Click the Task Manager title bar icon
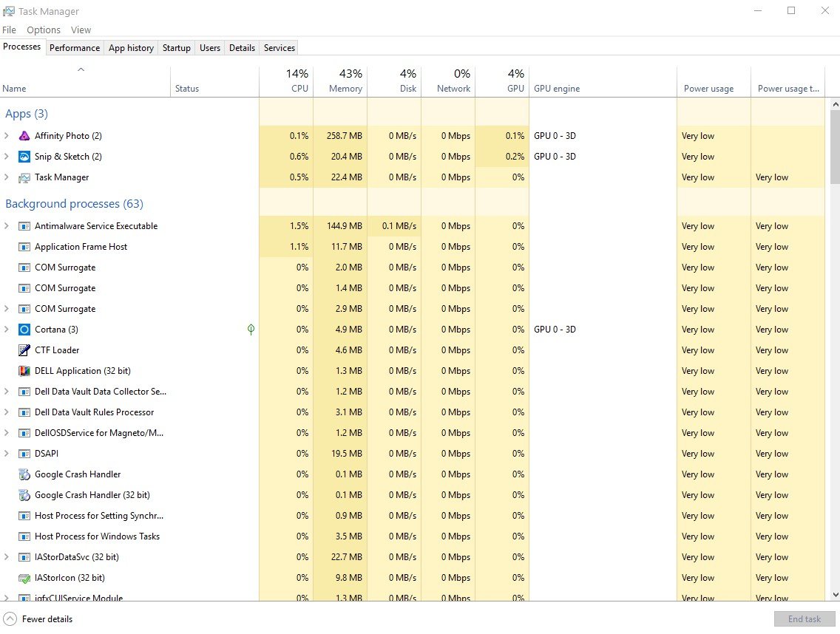The image size is (840, 634). click(9, 11)
